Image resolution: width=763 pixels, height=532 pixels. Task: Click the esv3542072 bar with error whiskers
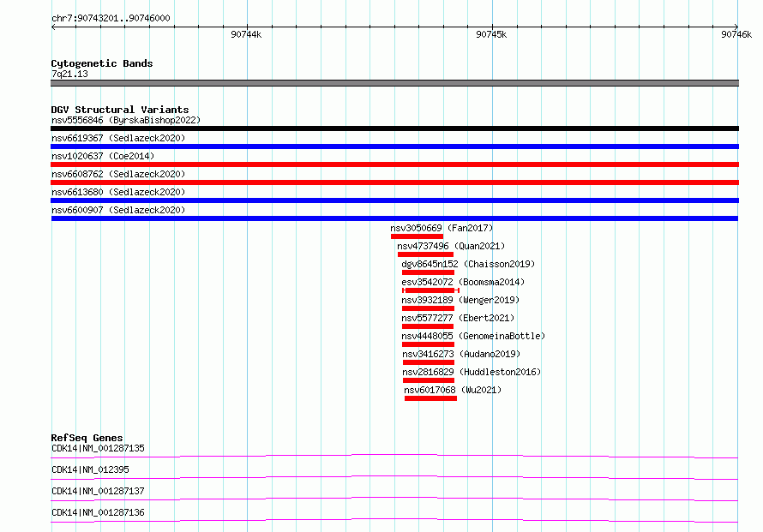click(430, 290)
